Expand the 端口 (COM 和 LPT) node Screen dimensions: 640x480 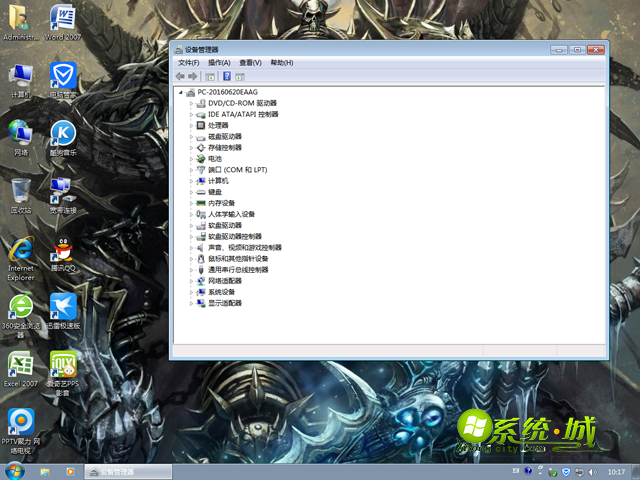tap(191, 170)
